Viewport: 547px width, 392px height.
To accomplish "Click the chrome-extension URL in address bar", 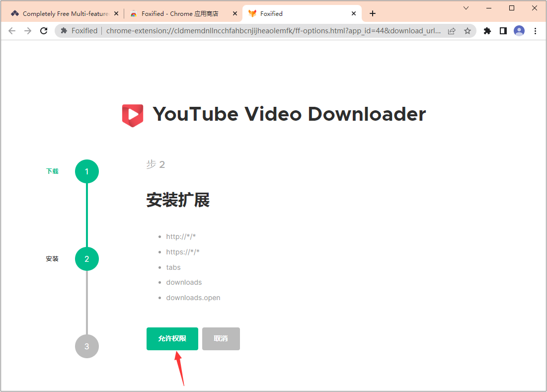I will [x=273, y=31].
